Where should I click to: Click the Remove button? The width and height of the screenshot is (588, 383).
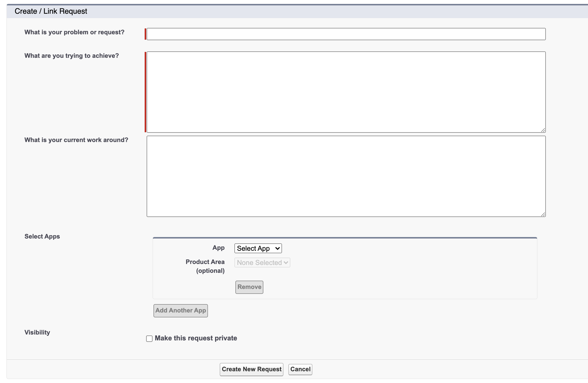click(x=249, y=287)
